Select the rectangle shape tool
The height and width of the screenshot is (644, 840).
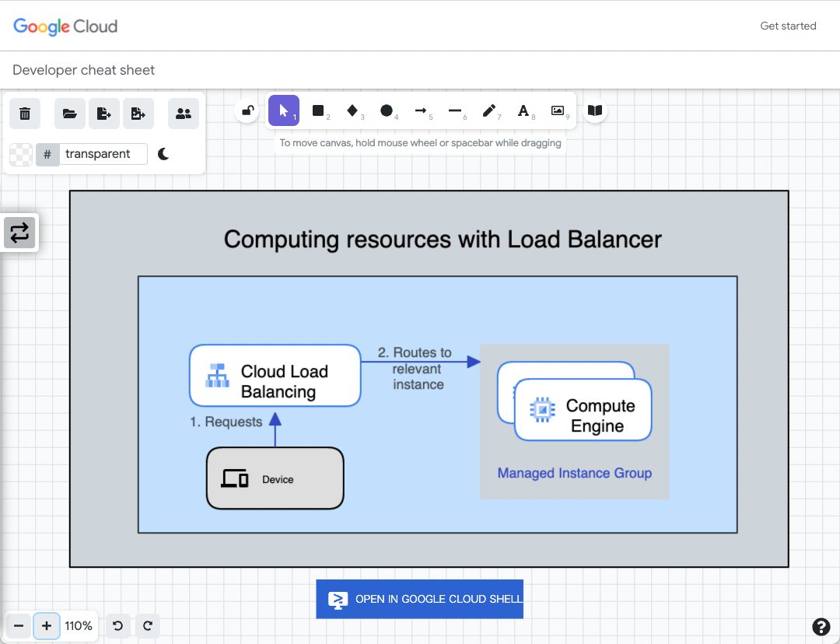click(318, 111)
